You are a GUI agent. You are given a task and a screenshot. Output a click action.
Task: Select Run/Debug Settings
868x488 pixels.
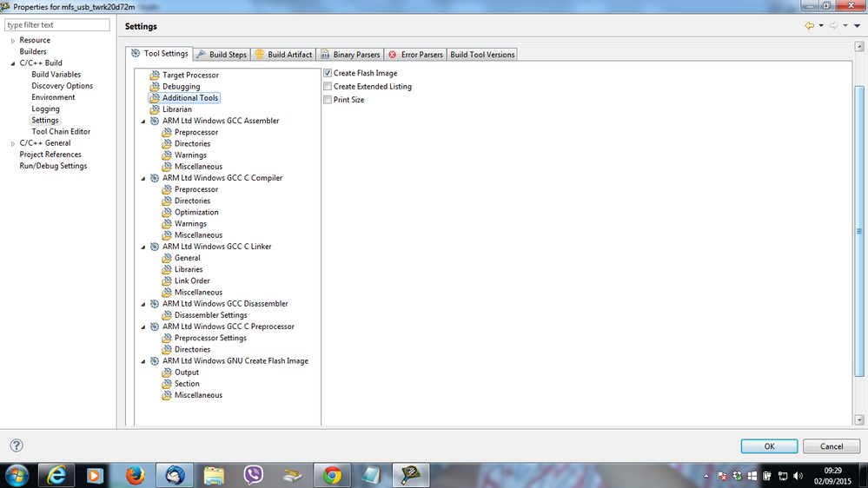pyautogui.click(x=53, y=166)
